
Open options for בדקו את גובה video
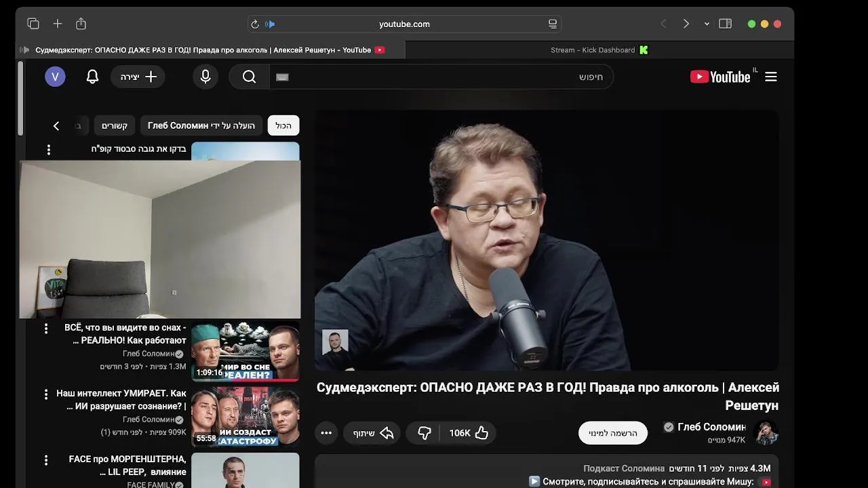[x=48, y=149]
